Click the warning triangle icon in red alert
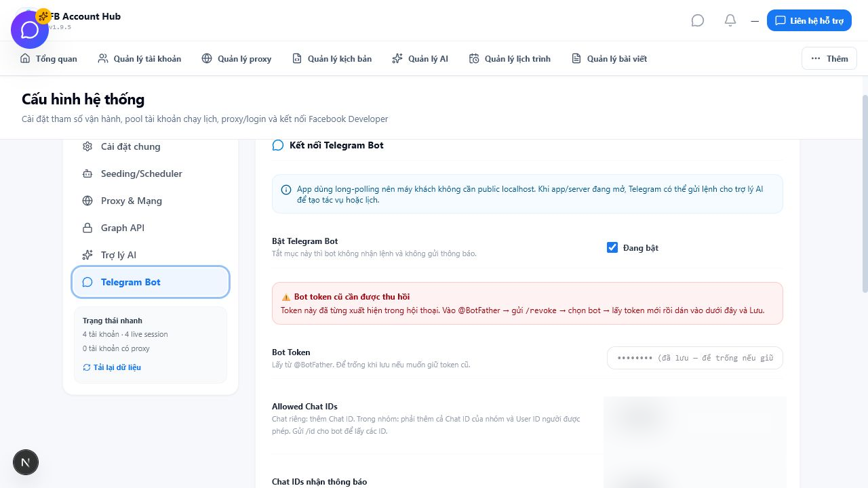Image resolution: width=868 pixels, height=488 pixels. (x=285, y=297)
